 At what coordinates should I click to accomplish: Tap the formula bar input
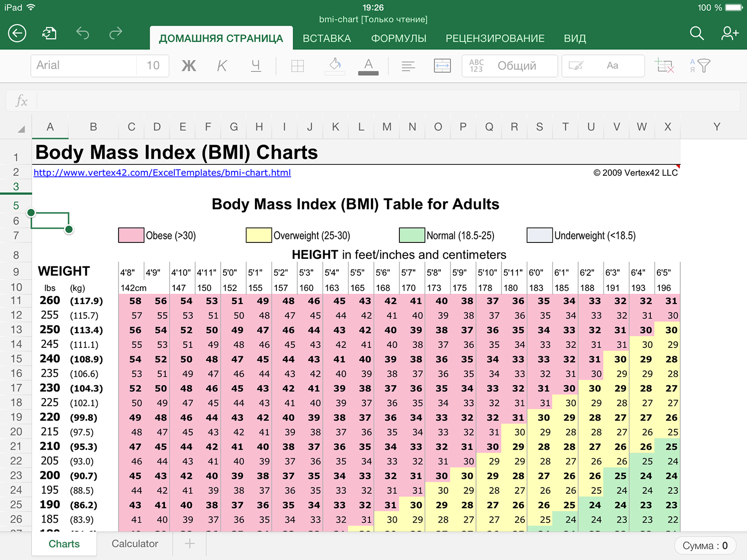tap(388, 101)
